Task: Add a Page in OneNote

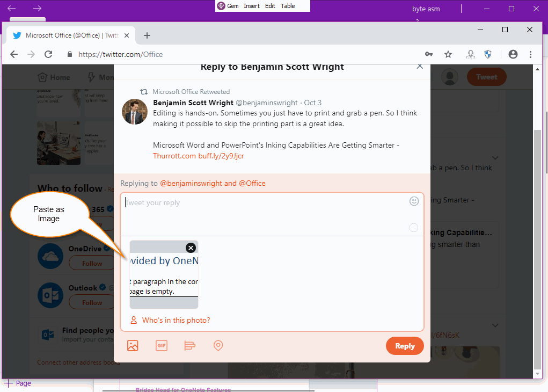Action: point(17,383)
